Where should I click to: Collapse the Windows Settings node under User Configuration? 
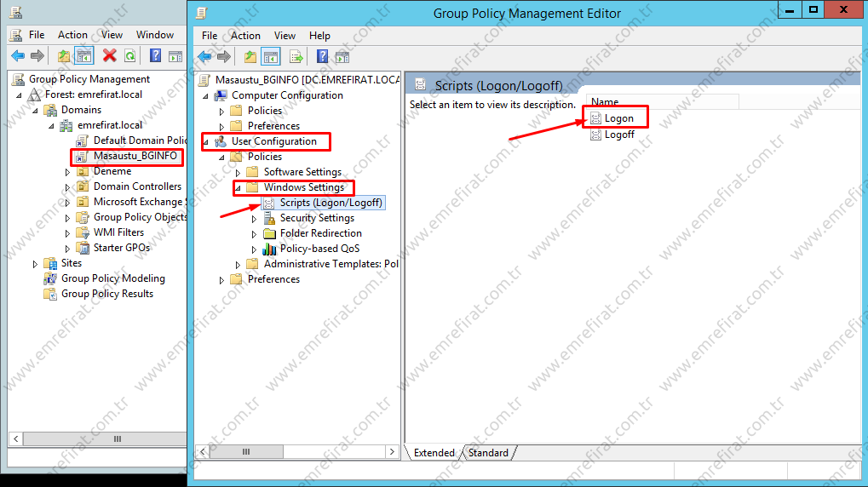[238, 188]
